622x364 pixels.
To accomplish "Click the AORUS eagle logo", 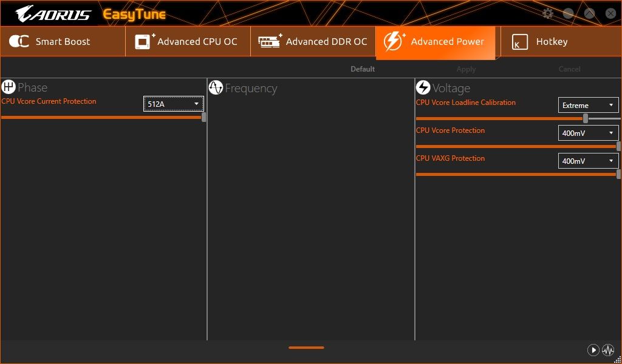I will pyautogui.click(x=53, y=14).
